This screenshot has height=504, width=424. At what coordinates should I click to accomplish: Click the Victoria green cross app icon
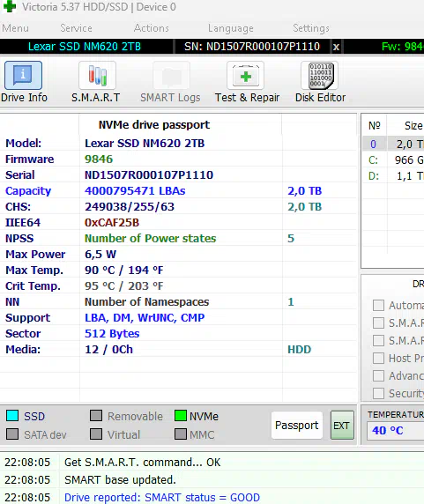[x=10, y=6]
